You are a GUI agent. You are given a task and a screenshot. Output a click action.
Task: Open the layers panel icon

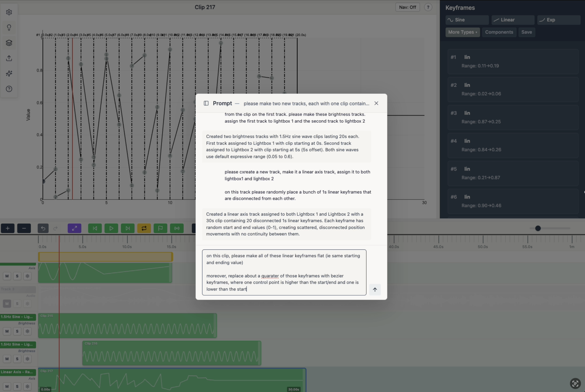pos(9,43)
